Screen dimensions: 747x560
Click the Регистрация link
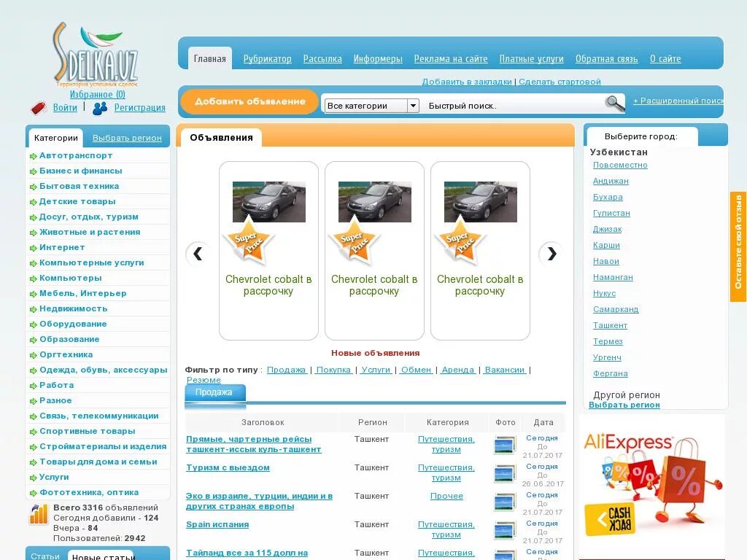(139, 108)
